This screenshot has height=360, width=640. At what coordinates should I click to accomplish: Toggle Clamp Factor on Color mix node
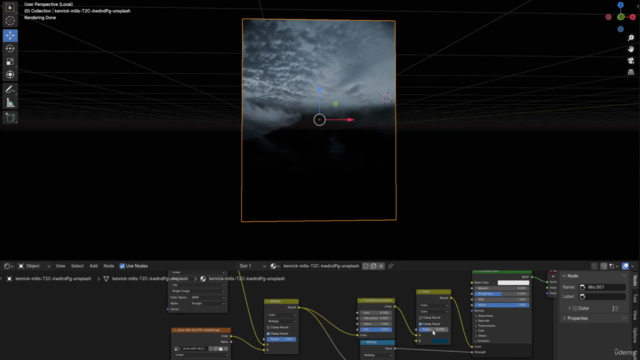point(420,324)
